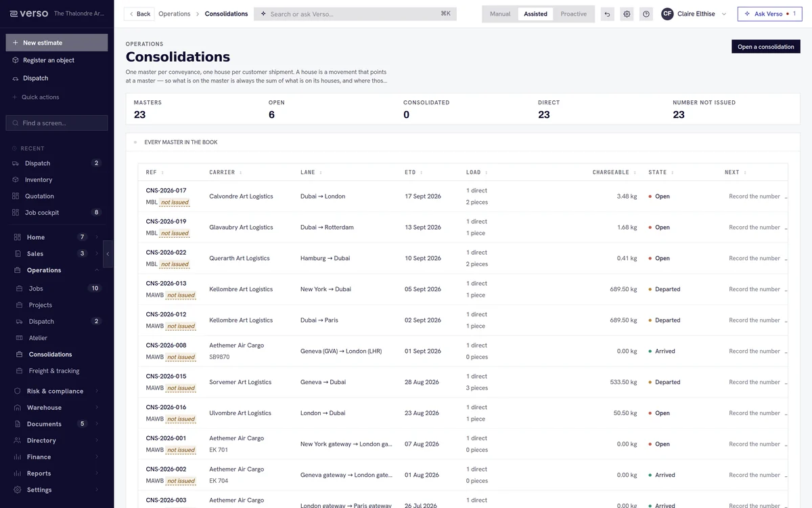Click Record the number for CNS-2026-017

point(754,196)
